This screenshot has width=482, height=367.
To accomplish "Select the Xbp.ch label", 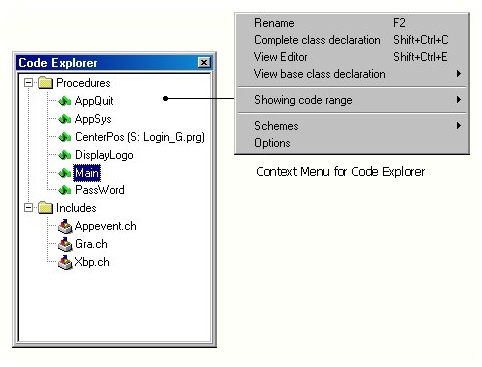I will pyautogui.click(x=92, y=262).
